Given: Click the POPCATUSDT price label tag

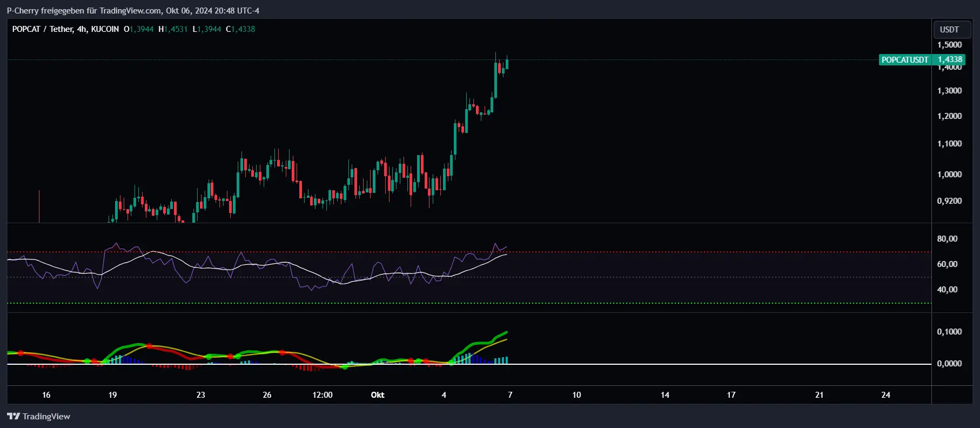Looking at the screenshot, I should [x=905, y=60].
